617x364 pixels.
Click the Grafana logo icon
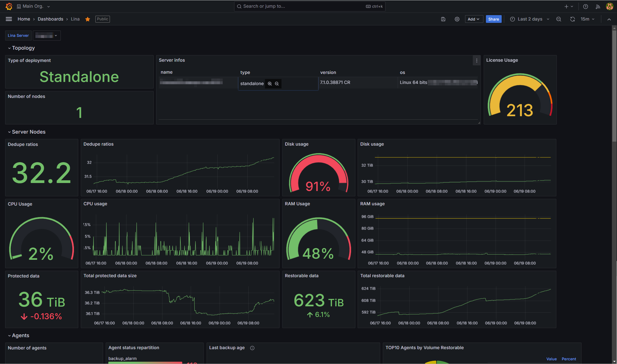9,6
